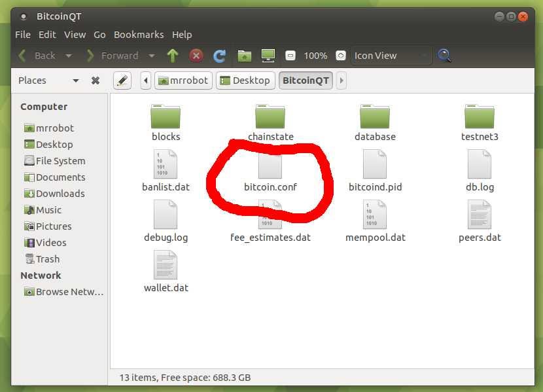Stop loading with the red X toolbar icon
This screenshot has height=392, width=543.
[196, 56]
